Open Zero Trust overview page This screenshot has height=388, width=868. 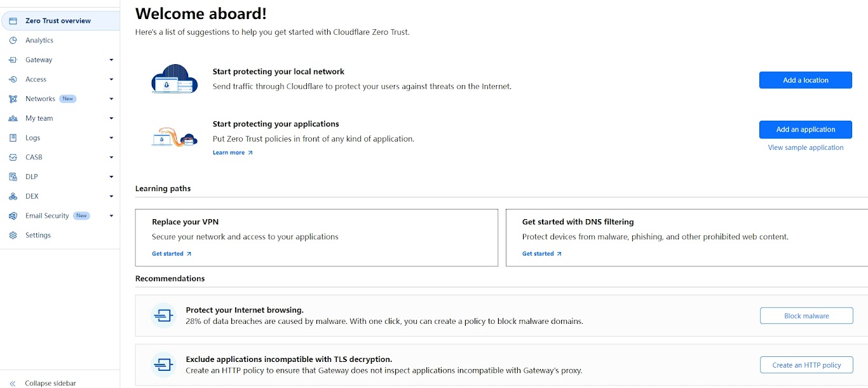[x=60, y=21]
